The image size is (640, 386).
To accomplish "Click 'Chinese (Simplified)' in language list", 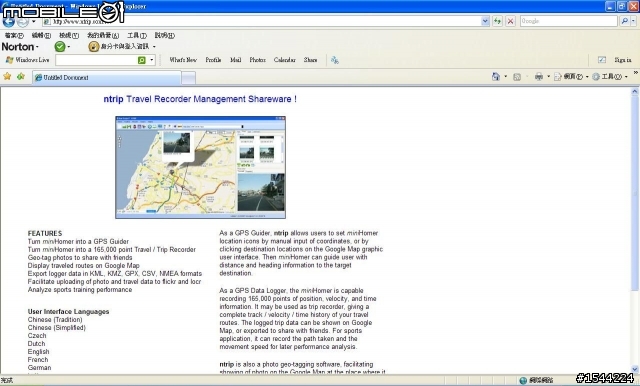I will (57, 328).
